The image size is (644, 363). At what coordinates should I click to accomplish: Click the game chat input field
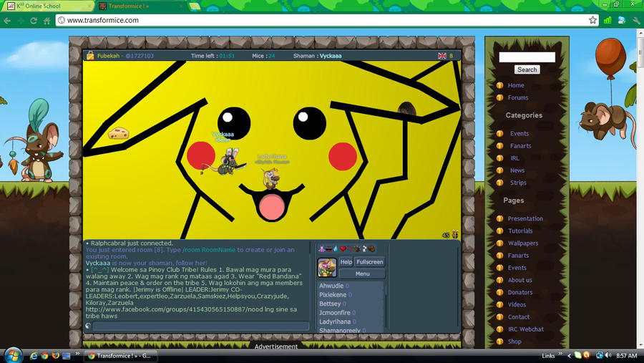[200, 326]
